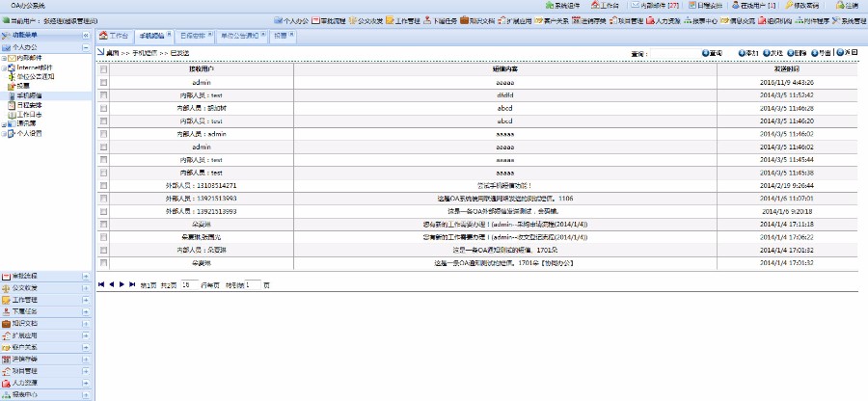The width and height of the screenshot is (868, 401).
Task: Focus the 查询 search text field
Action: pos(675,54)
